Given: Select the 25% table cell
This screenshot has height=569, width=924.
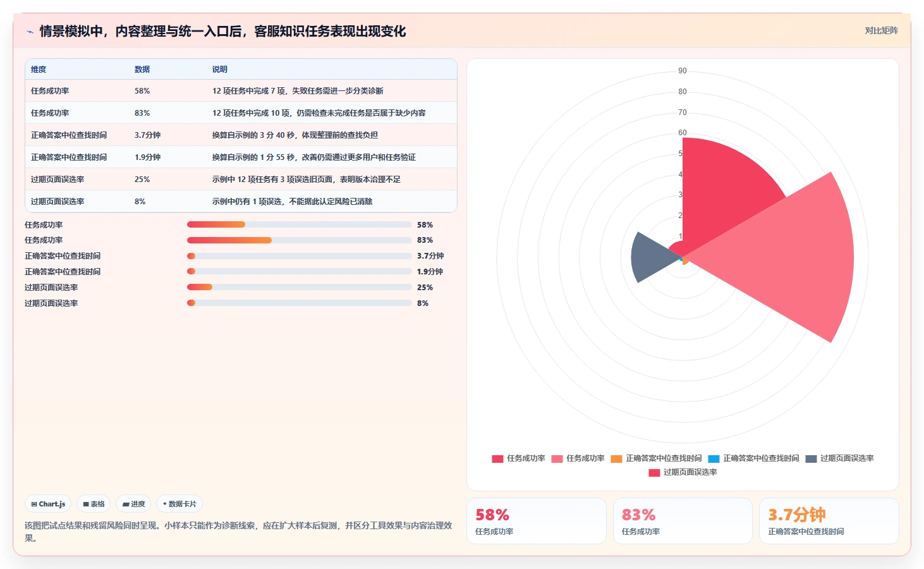Looking at the screenshot, I should coord(142,180).
